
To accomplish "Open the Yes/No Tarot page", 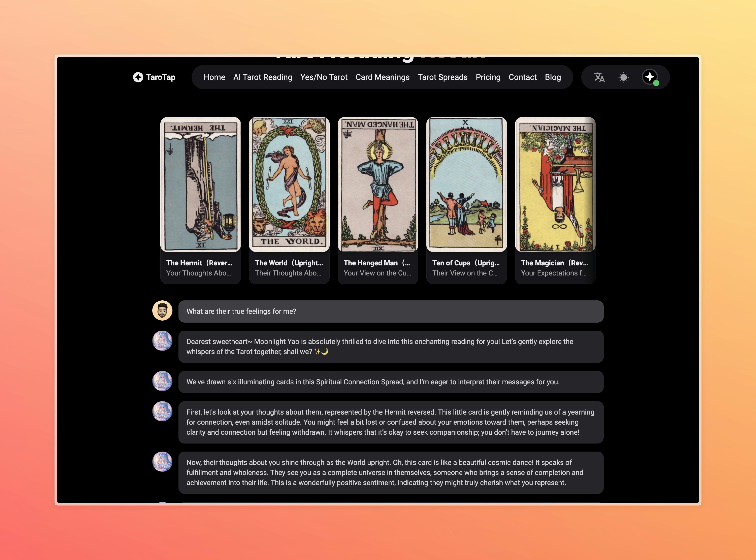I will tap(324, 77).
